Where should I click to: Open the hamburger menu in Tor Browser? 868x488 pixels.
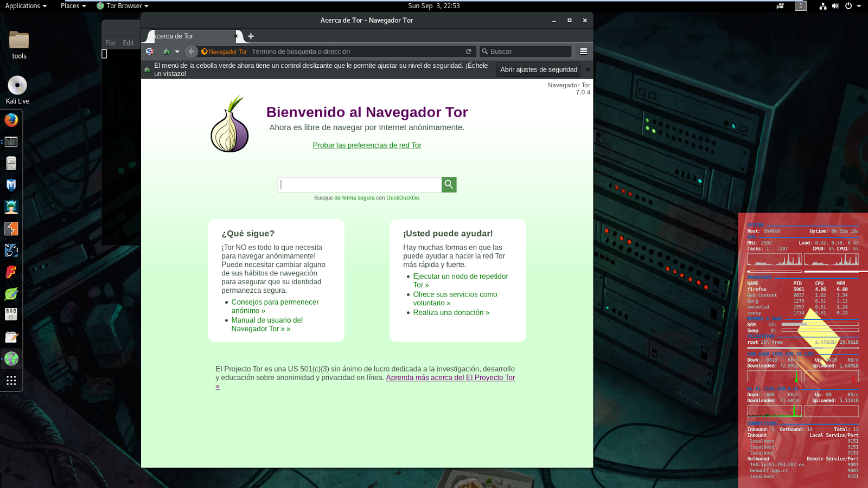584,52
